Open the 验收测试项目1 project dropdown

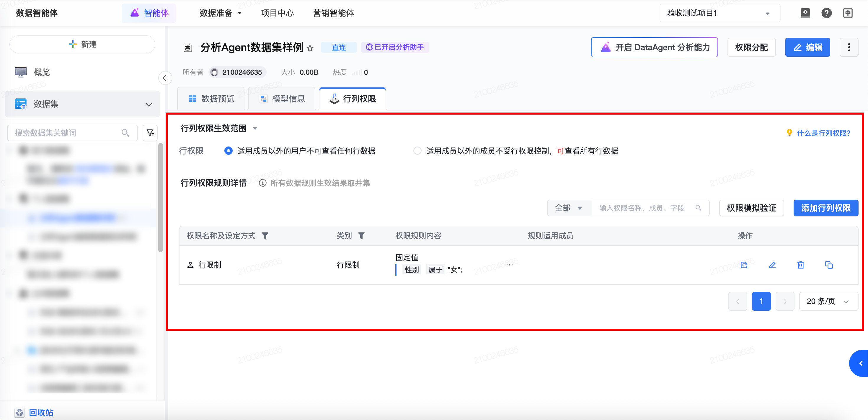tap(719, 13)
